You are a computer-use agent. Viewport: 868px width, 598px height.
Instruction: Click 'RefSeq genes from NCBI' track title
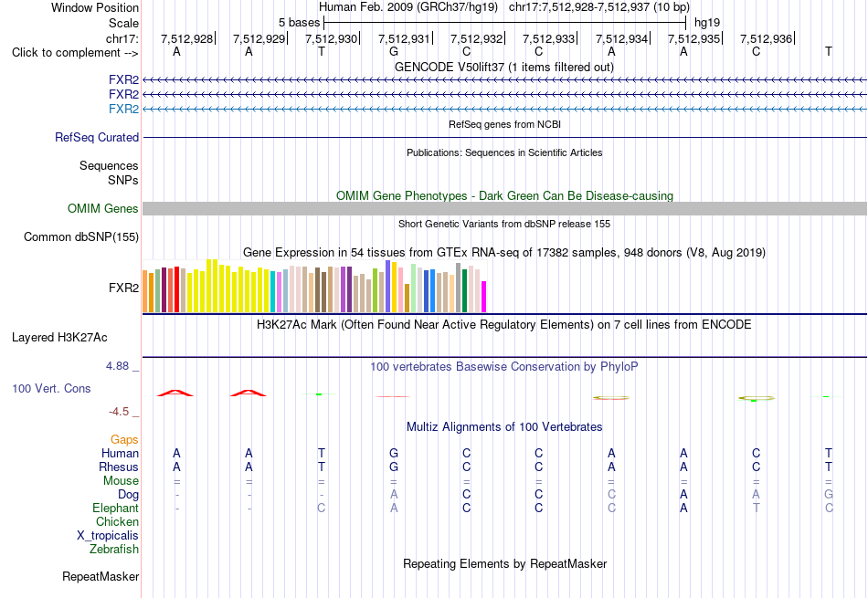point(505,124)
